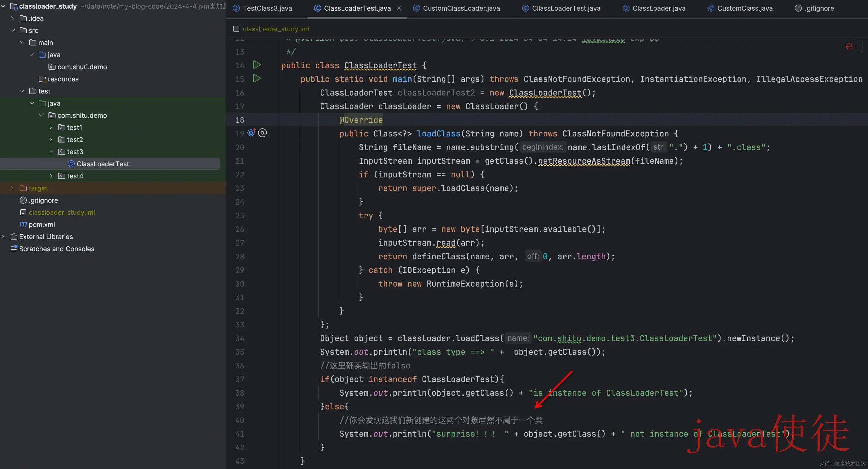Switch to the CustomClass.java tab
This screenshot has height=469, width=868.
[740, 8]
